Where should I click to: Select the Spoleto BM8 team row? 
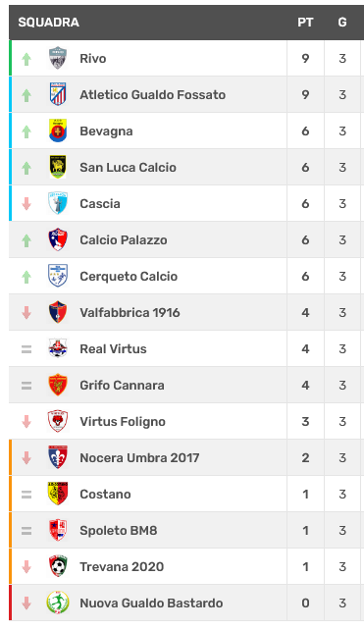(186, 530)
